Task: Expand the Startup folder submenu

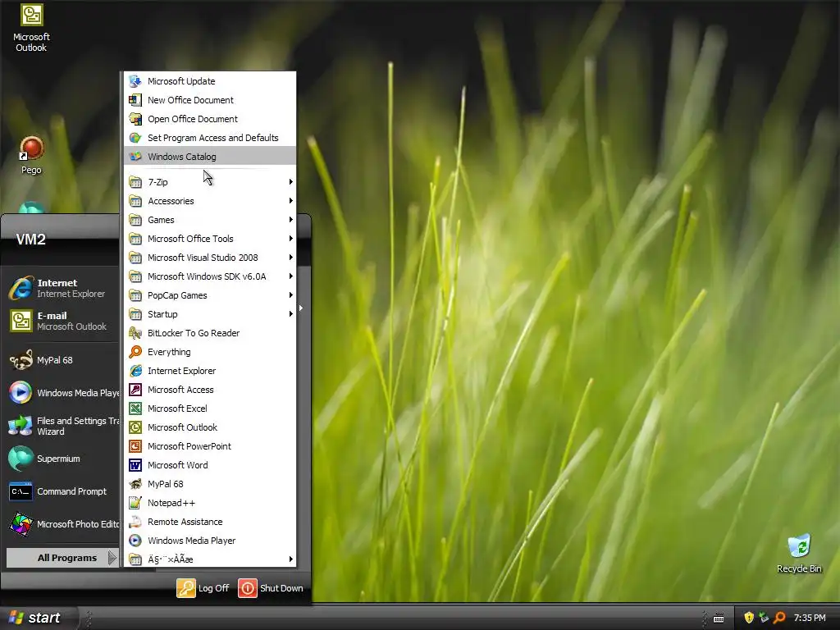Action: [210, 314]
